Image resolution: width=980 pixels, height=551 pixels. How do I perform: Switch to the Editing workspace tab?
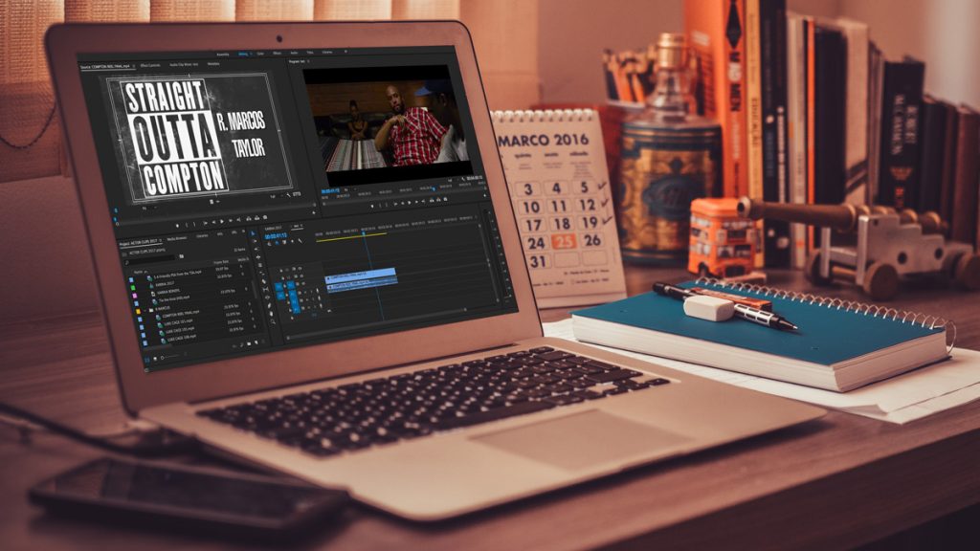tap(243, 55)
